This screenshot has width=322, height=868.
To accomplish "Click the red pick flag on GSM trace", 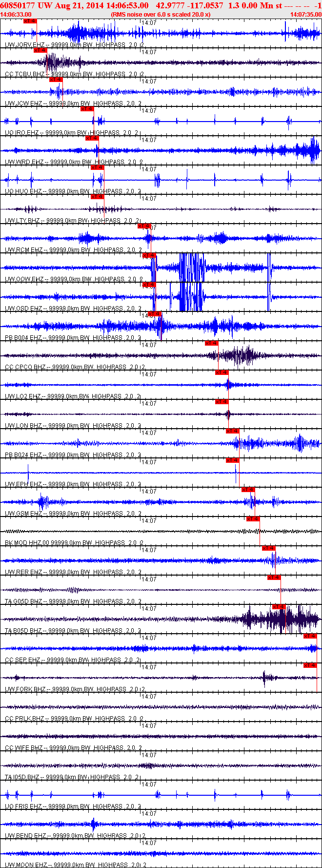I will [248, 490].
